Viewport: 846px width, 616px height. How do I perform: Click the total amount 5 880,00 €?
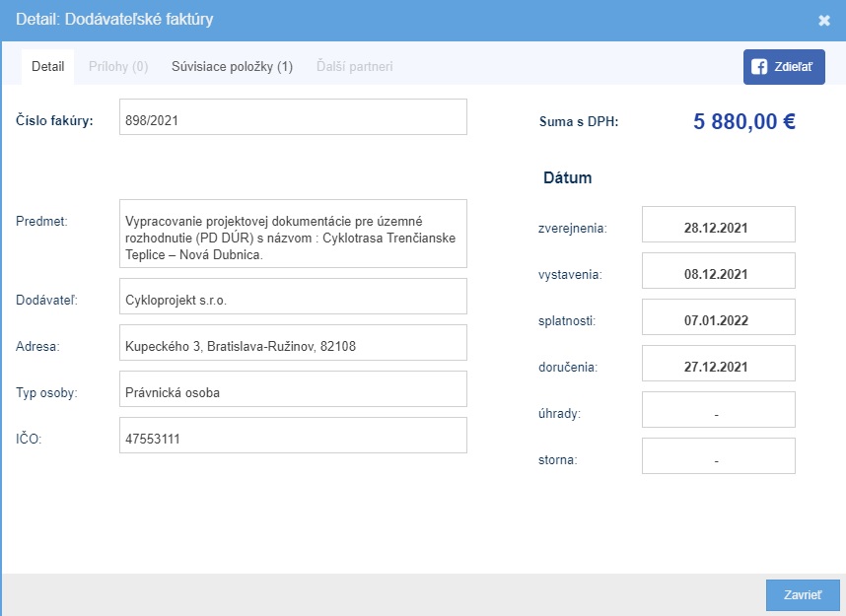point(744,121)
